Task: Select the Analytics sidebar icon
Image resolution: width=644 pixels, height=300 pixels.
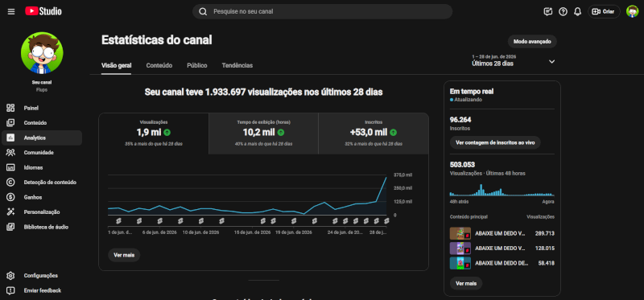Action: tap(10, 138)
